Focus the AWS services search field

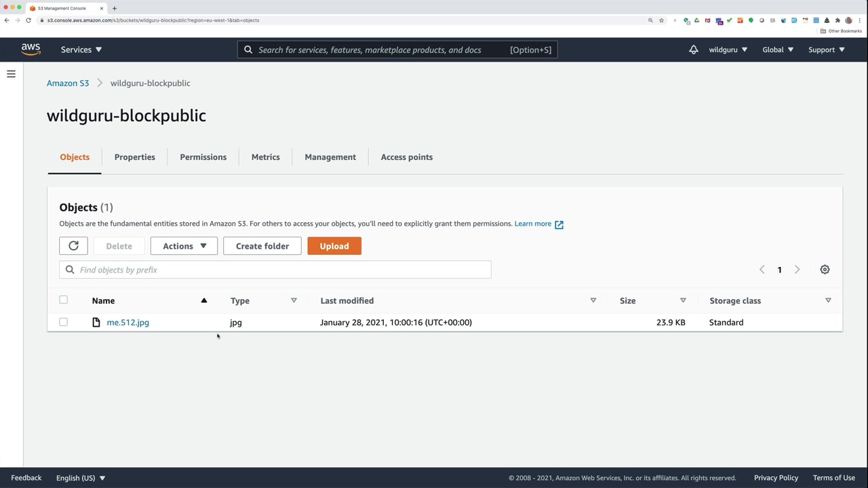[x=397, y=49]
